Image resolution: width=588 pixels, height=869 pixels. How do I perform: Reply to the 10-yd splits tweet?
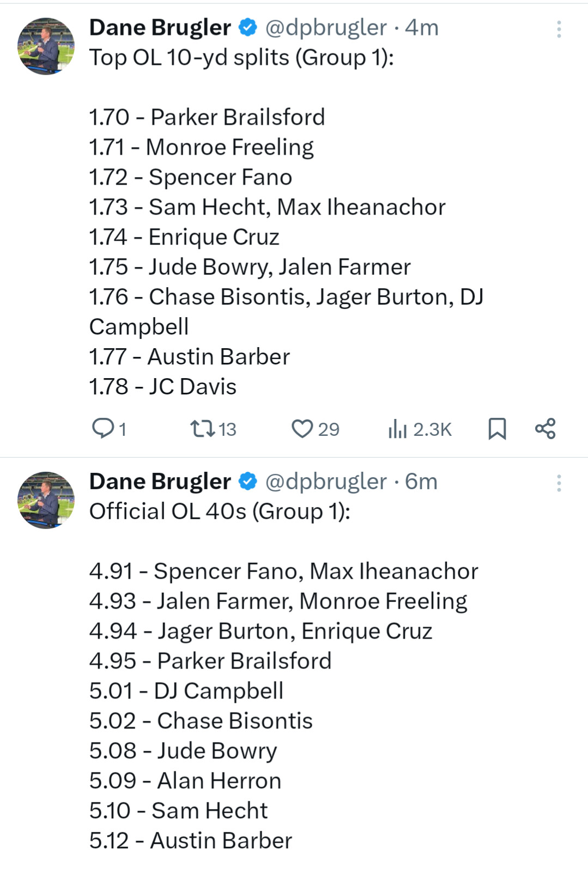point(102,429)
